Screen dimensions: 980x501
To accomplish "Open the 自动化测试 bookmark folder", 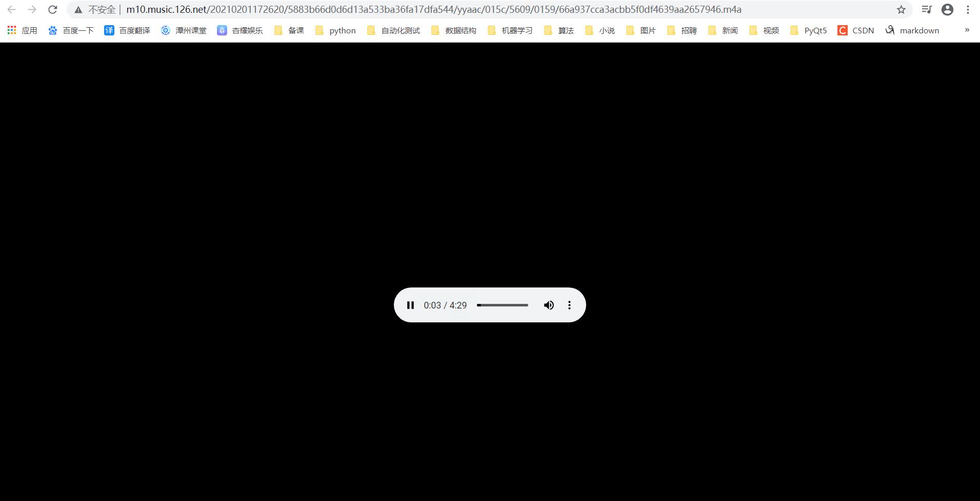I will 393,30.
